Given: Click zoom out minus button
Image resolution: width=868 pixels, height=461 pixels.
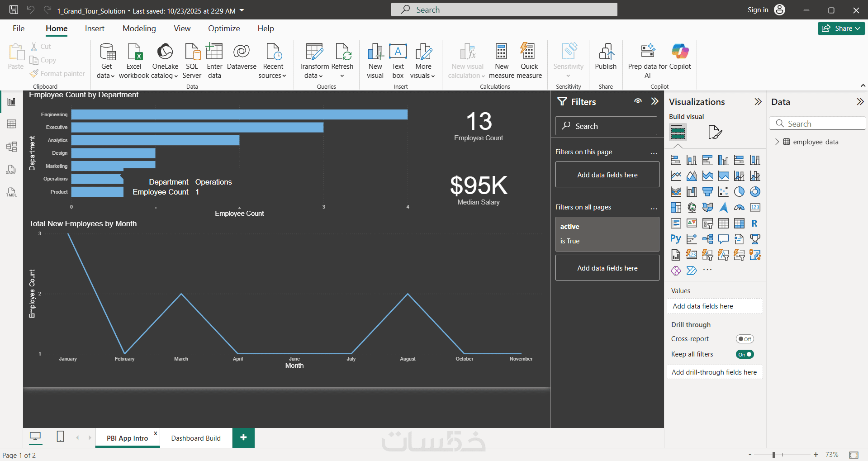Looking at the screenshot, I should [750, 455].
